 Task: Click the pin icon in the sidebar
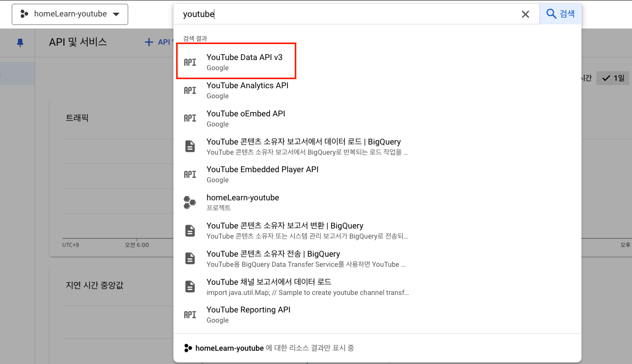coord(20,43)
